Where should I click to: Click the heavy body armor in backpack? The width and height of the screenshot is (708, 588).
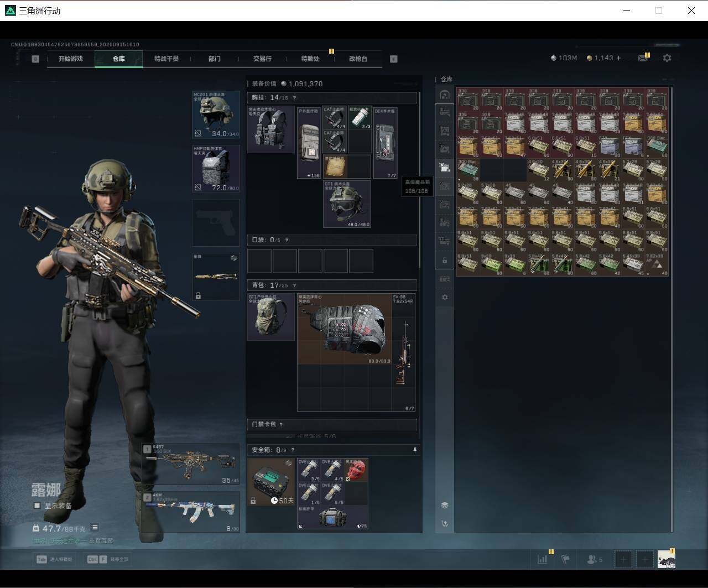pos(344,329)
